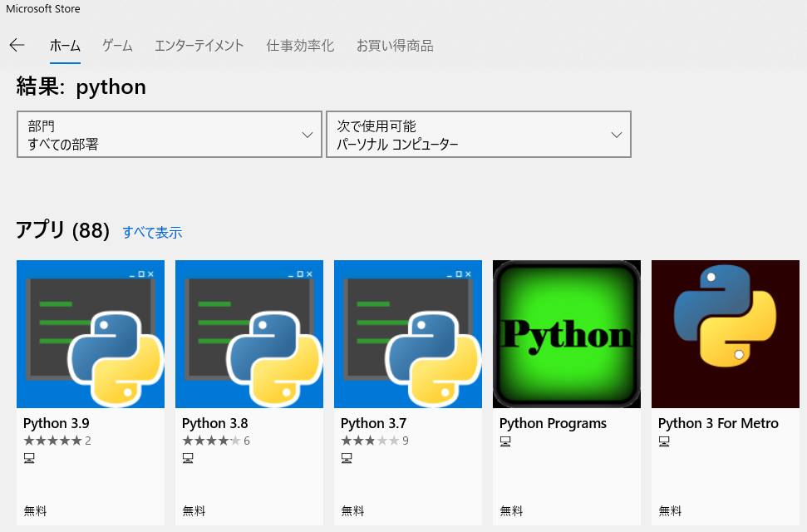Click the PC device icon under Python Programs
The height and width of the screenshot is (532, 807).
click(x=505, y=441)
